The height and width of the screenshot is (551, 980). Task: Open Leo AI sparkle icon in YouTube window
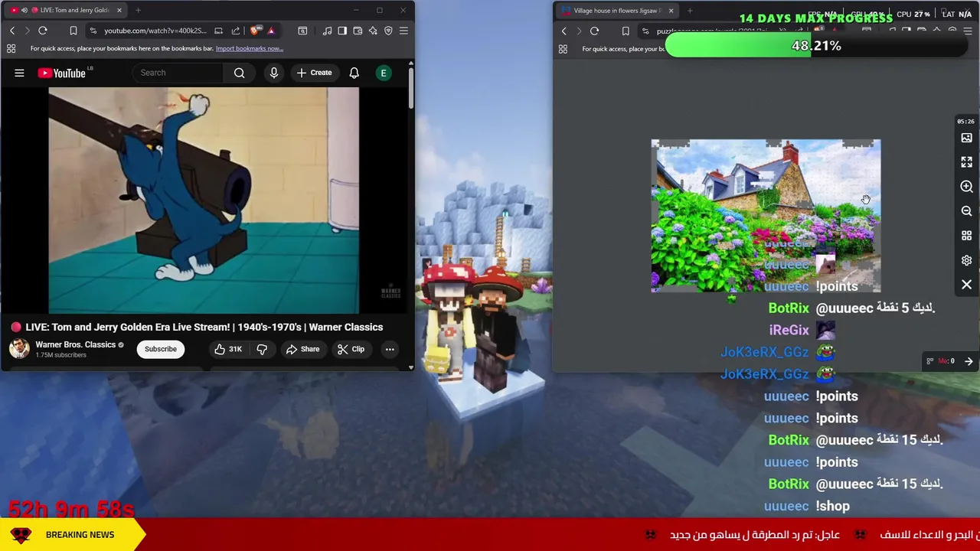click(373, 31)
